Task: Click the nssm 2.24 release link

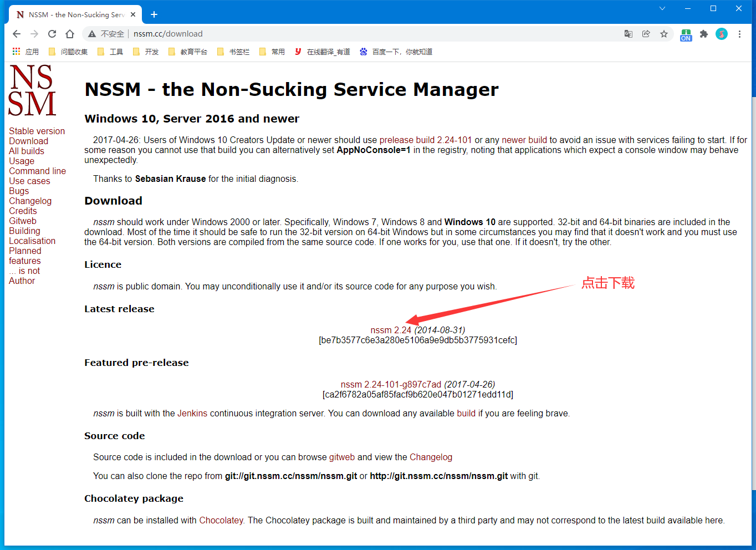Action: tap(391, 329)
